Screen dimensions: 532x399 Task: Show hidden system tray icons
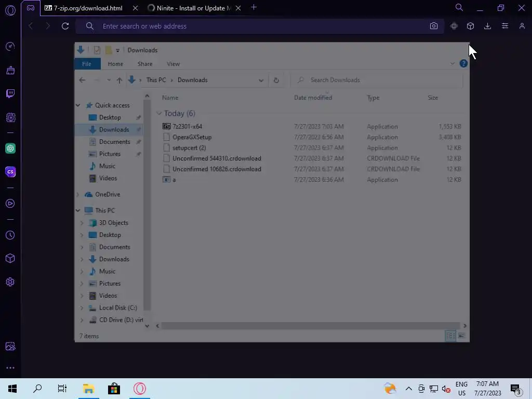coord(409,389)
